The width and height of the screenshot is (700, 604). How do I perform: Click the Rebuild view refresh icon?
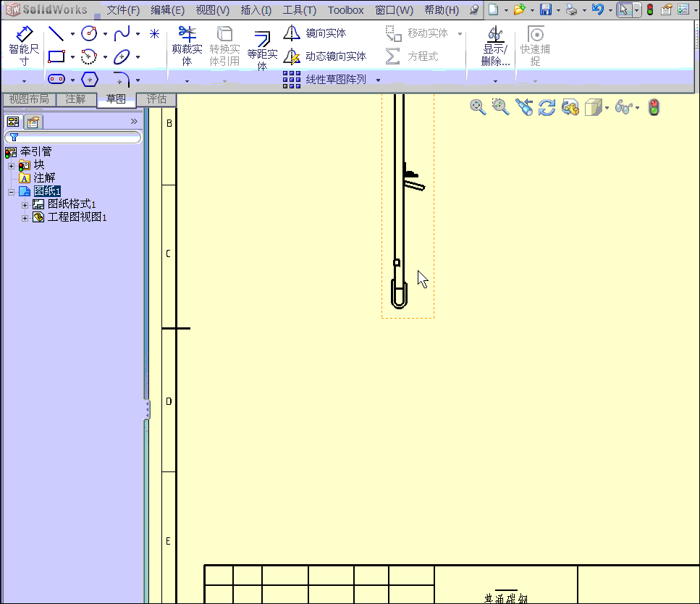pyautogui.click(x=547, y=108)
